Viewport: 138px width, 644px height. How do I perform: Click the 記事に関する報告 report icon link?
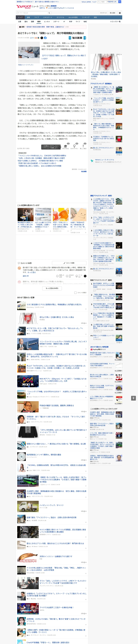coord(23,149)
